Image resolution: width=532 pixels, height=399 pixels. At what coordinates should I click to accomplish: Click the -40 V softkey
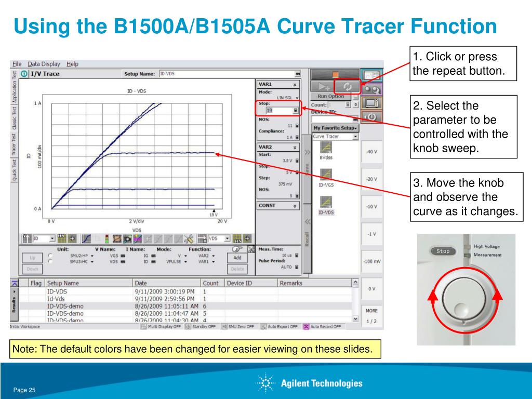coord(371,152)
